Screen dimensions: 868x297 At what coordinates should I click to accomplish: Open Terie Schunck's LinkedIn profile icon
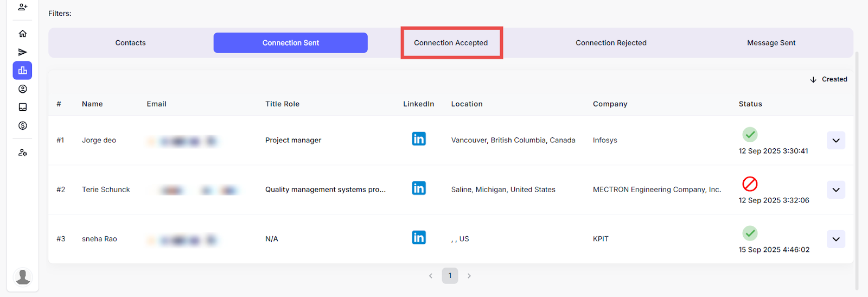(x=419, y=188)
